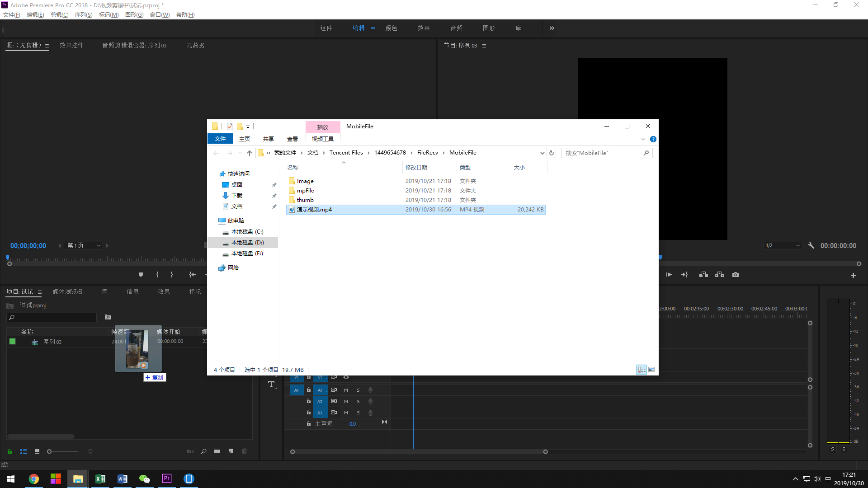The width and height of the screenshot is (868, 488).
Task: Open File Explorer help question mark
Action: (653, 139)
